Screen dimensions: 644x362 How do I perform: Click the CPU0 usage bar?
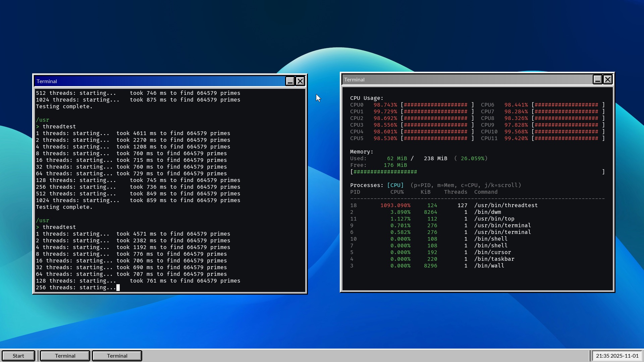[437, 105]
